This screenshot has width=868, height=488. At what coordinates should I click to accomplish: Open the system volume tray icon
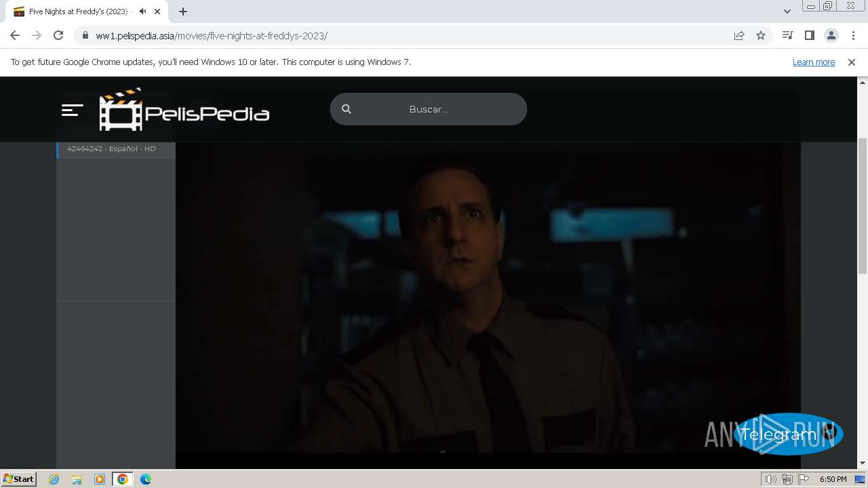point(770,479)
